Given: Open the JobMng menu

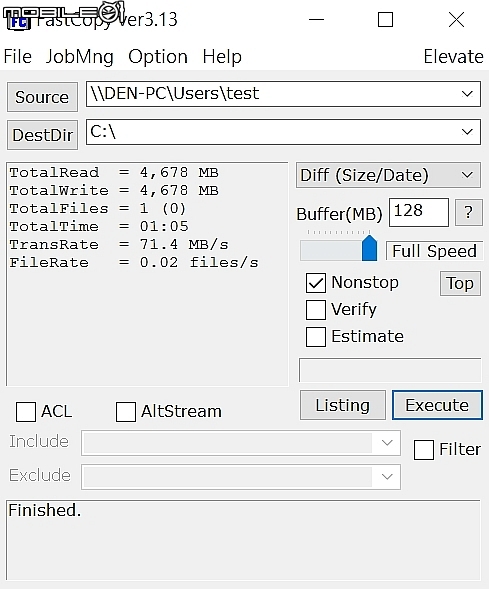Looking at the screenshot, I should 80,57.
